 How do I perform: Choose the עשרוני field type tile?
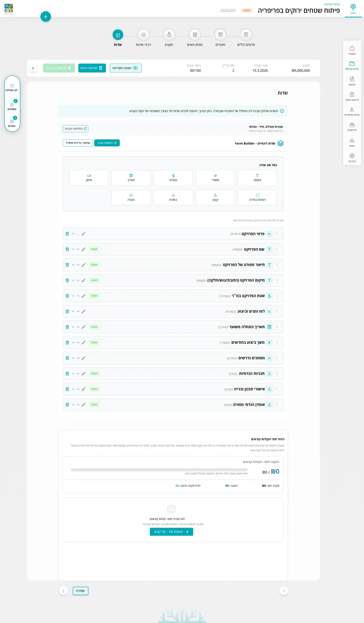click(173, 178)
